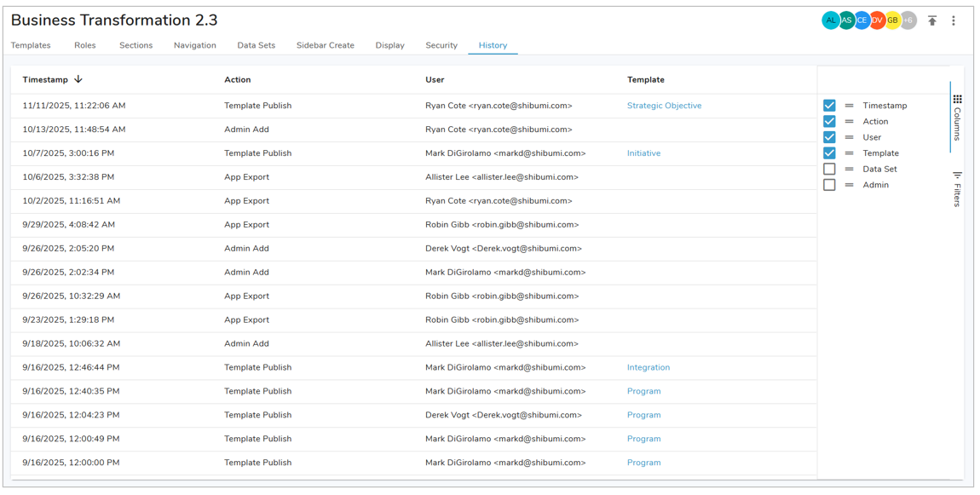Switch to the Security tab
The width and height of the screenshot is (980, 495).
441,45
